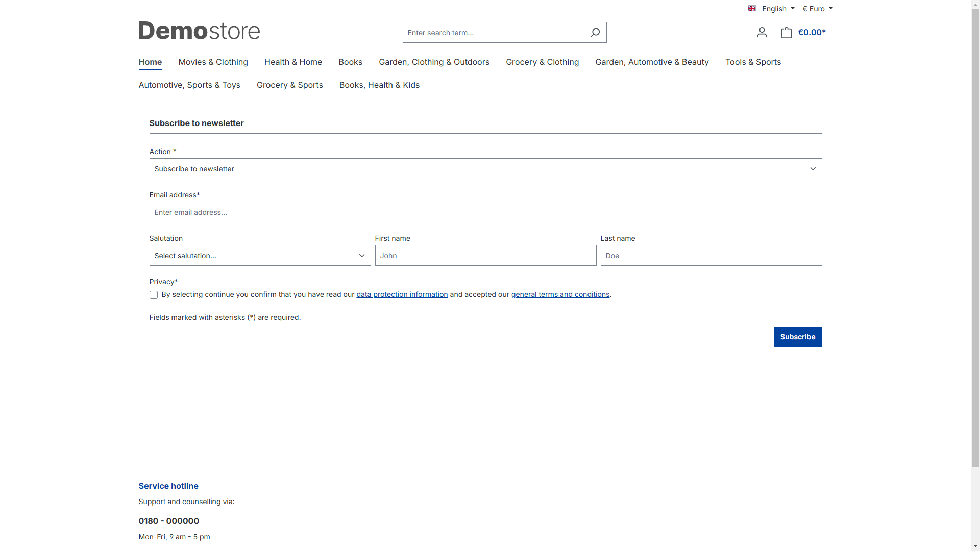Click the Service hotline heading
Viewport: 980px width, 551px height.
click(168, 486)
